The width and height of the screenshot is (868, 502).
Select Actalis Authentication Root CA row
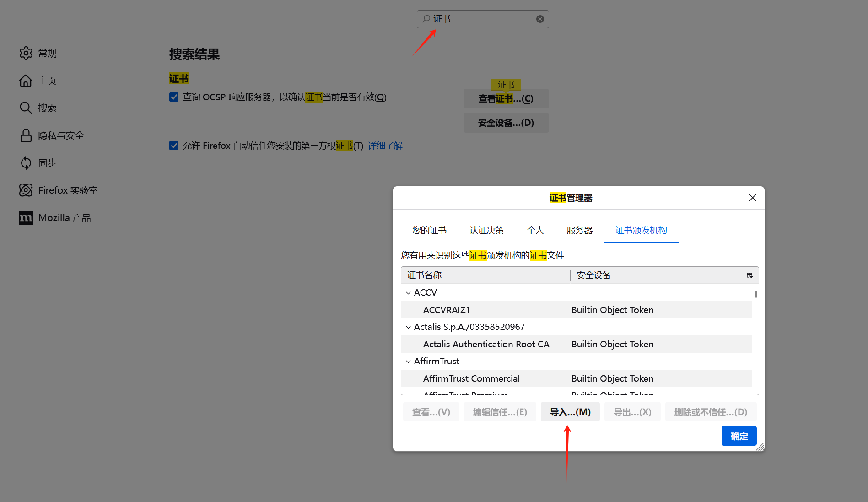tap(577, 344)
